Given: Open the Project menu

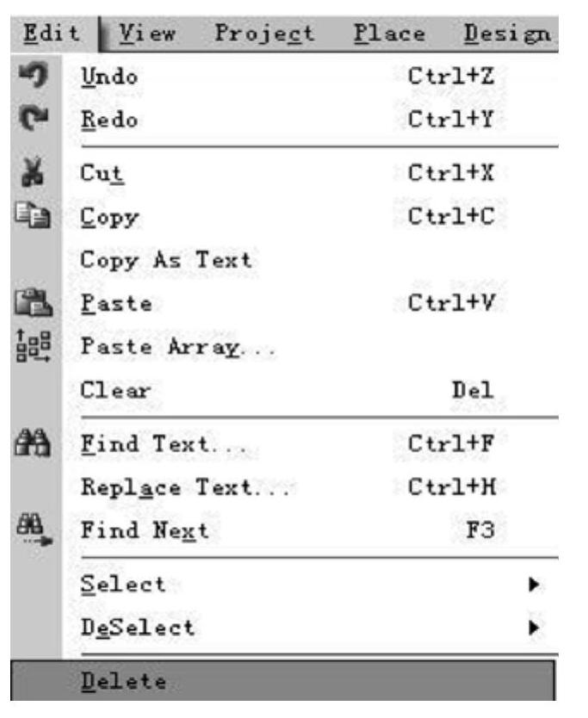Looking at the screenshot, I should pos(264,34).
